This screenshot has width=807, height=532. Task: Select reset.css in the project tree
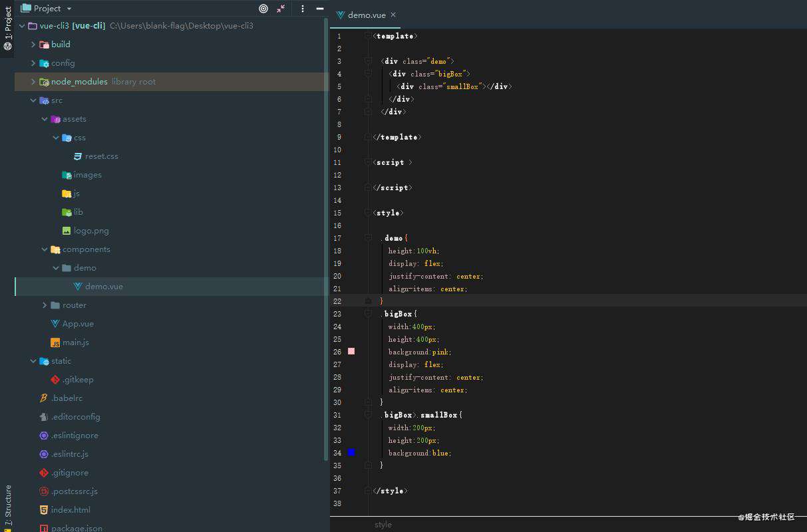click(102, 156)
